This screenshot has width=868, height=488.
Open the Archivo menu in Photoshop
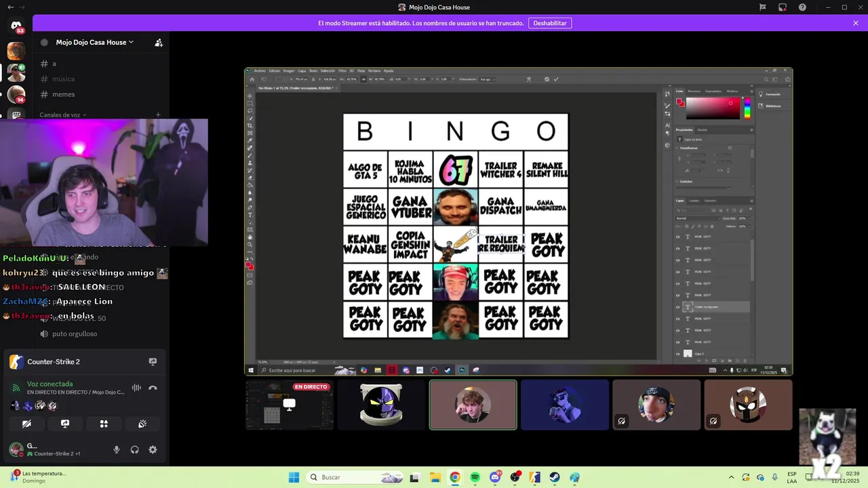pos(260,70)
